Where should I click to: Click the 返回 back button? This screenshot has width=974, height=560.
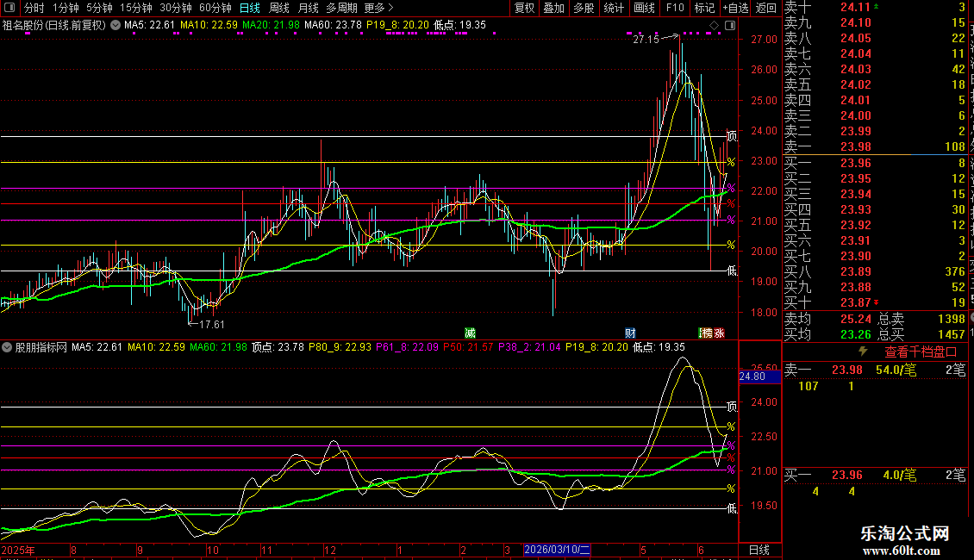coord(766,8)
